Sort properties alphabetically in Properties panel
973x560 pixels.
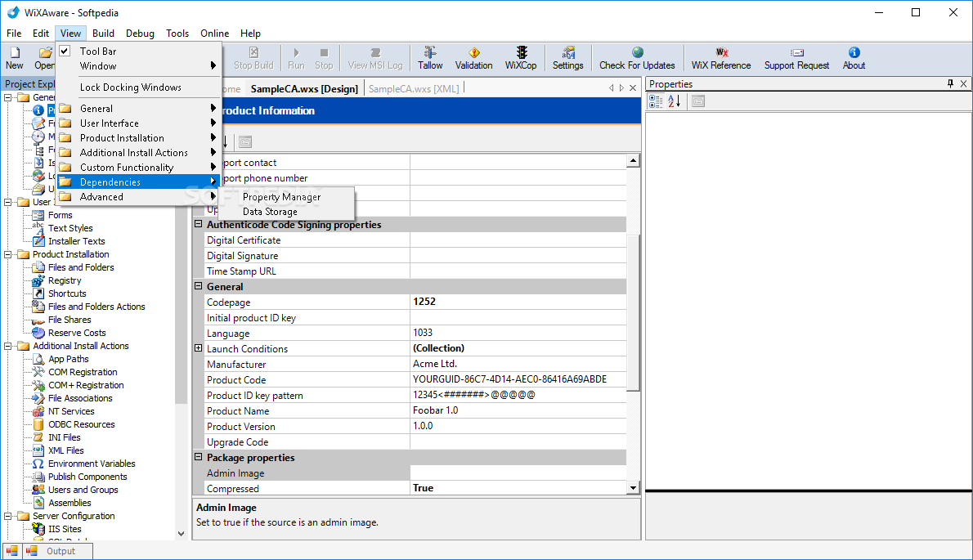tap(675, 101)
